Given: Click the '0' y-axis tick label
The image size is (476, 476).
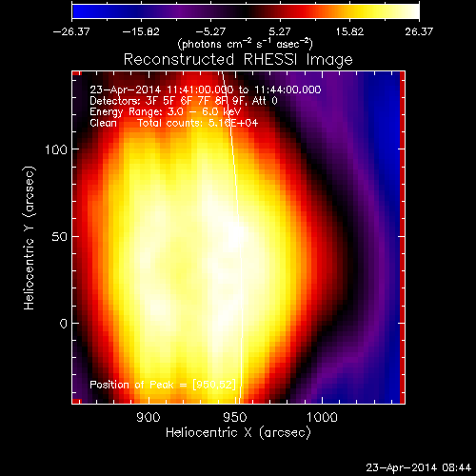Looking at the screenshot, I should click(64, 324).
